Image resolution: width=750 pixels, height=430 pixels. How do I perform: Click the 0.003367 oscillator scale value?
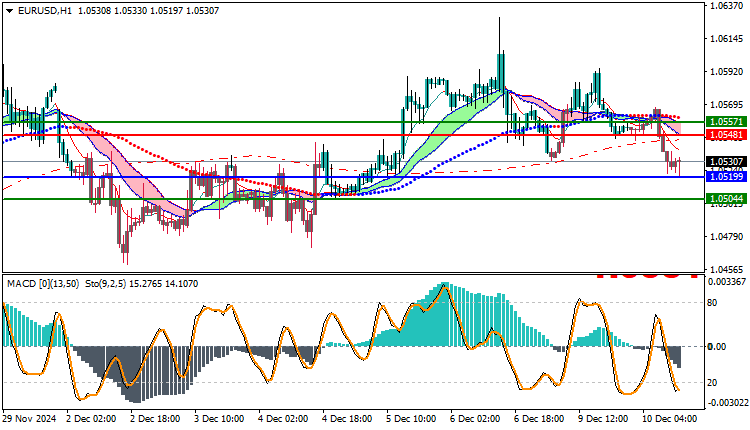(x=727, y=282)
